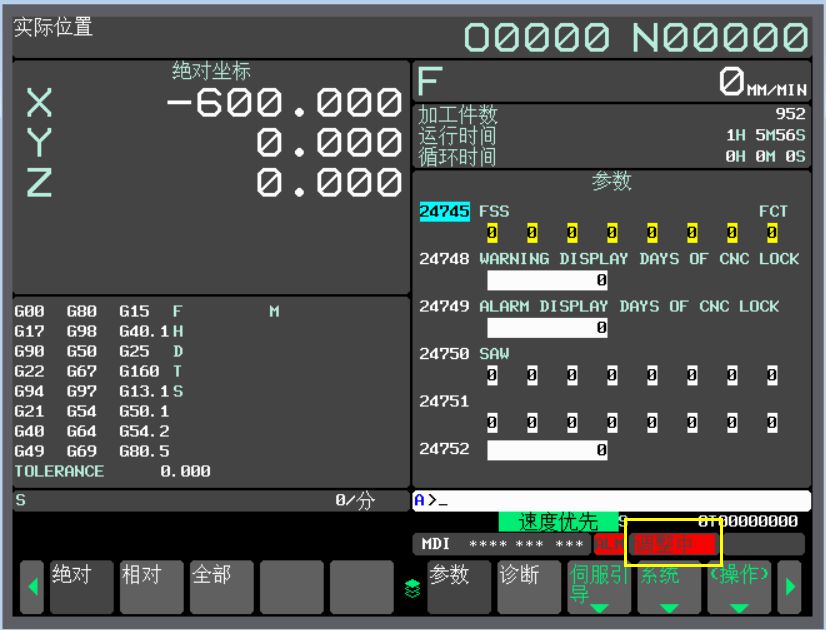This screenshot has width=826, height=630.
Task: Click the red ALM alarm indicator
Action: 606,545
